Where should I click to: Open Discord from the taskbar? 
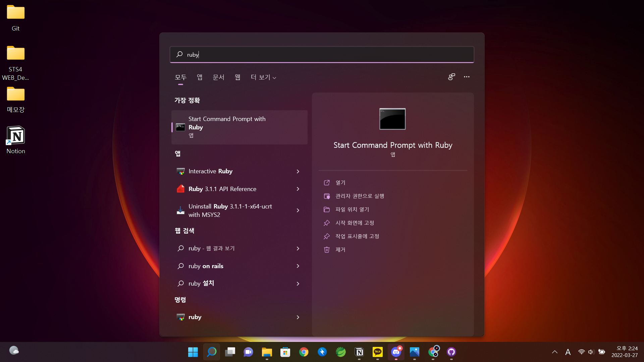click(396, 352)
